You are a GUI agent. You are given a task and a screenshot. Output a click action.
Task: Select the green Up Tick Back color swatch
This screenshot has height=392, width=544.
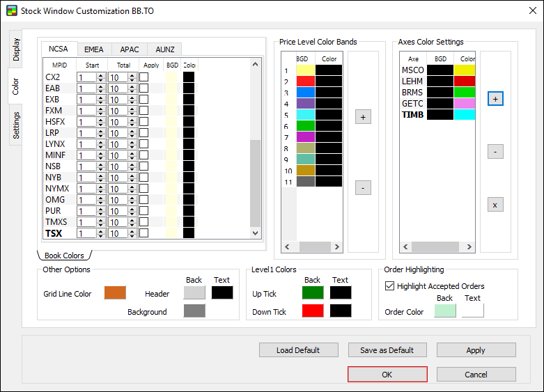tap(313, 293)
